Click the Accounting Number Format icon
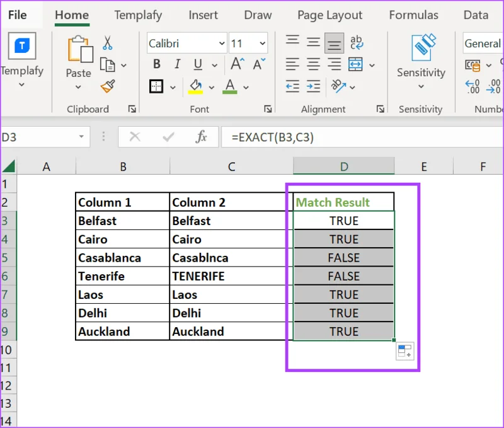Screen dimensions: 504x428 pos(472,66)
